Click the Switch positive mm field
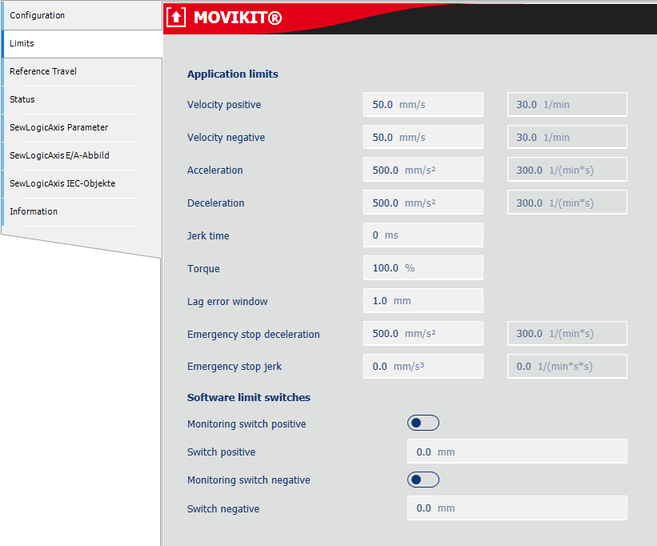This screenshot has height=546, width=657. point(517,452)
